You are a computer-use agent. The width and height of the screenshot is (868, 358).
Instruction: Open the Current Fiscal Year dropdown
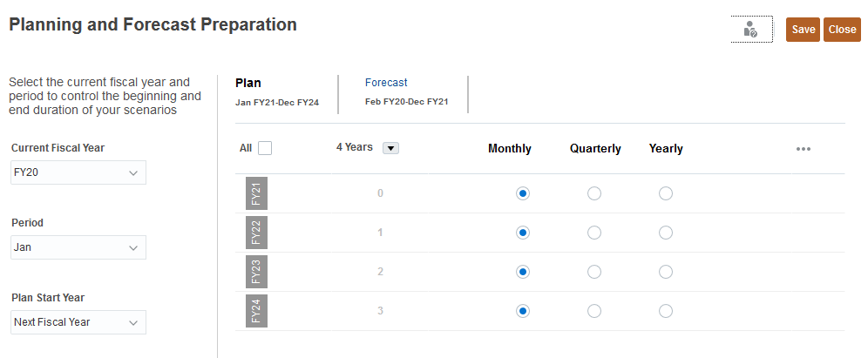coord(78,173)
